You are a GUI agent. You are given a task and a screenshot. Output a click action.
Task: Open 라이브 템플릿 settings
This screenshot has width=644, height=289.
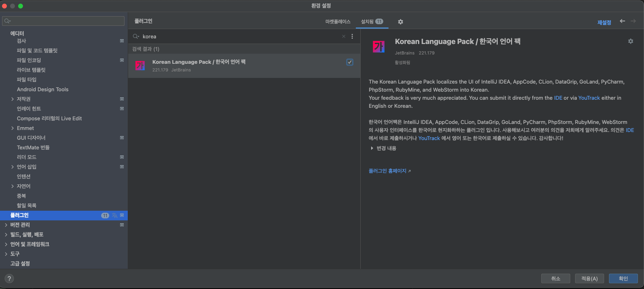(31, 70)
